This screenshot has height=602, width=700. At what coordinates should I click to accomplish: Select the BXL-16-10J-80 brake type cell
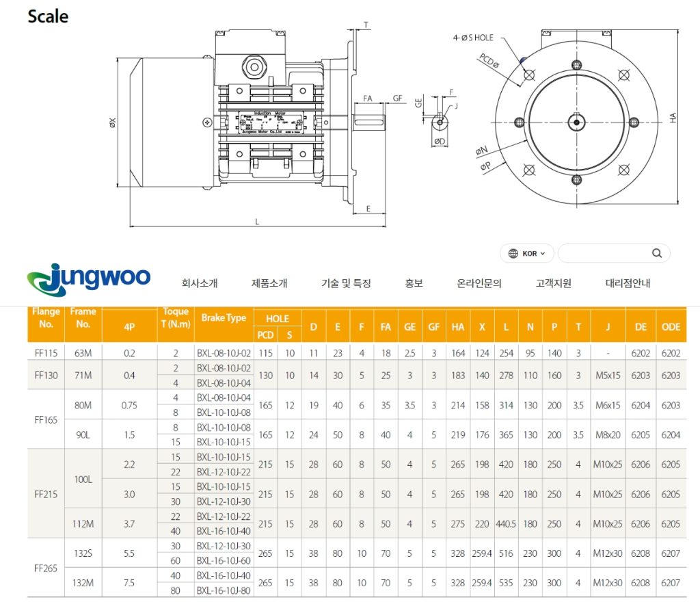click(x=224, y=590)
